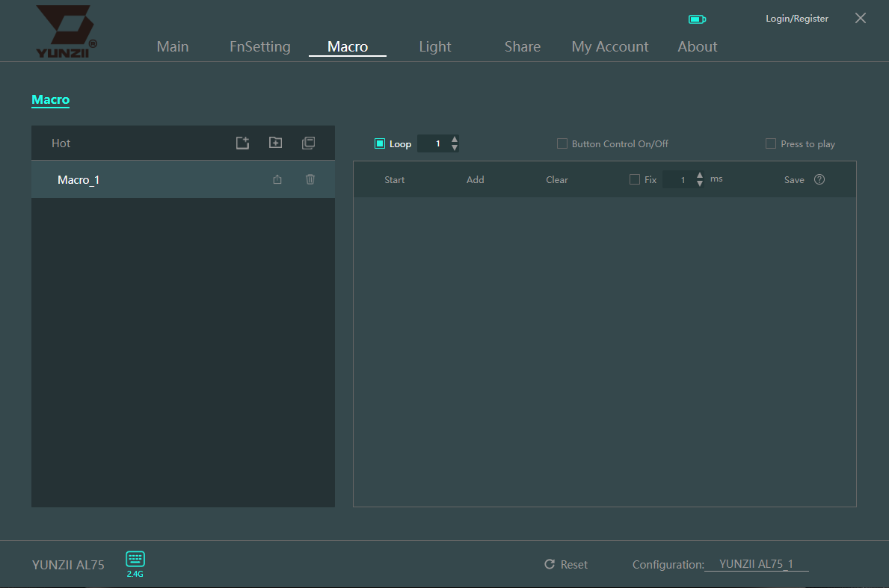Screen dimensions: 889x588
Task: Select Macro_1 in the macro list
Action: click(x=79, y=180)
